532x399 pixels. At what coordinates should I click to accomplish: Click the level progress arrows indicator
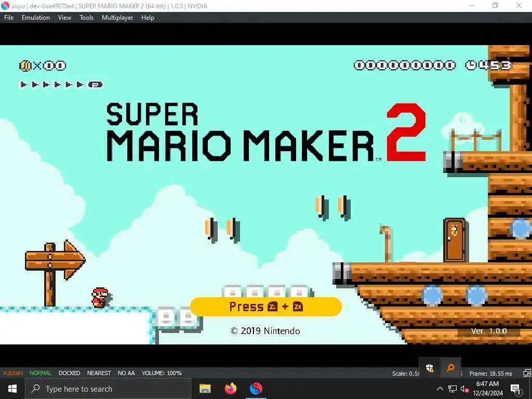click(61, 85)
